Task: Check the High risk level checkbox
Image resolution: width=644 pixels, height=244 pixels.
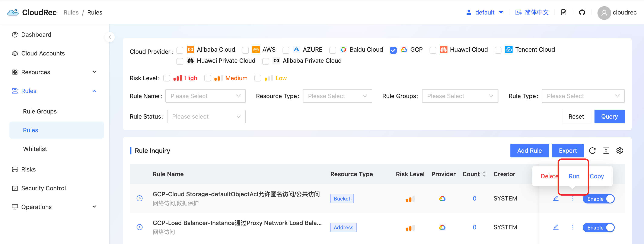Action: 166,78
